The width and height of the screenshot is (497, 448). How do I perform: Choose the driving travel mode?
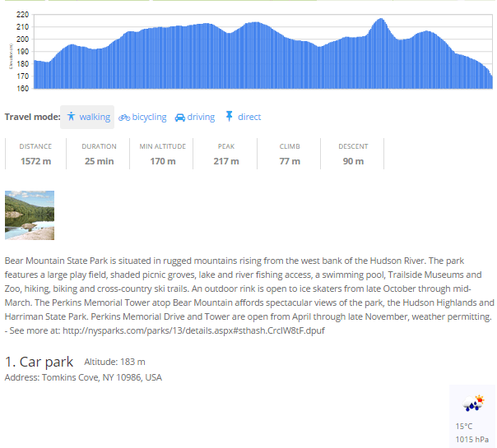(x=195, y=118)
